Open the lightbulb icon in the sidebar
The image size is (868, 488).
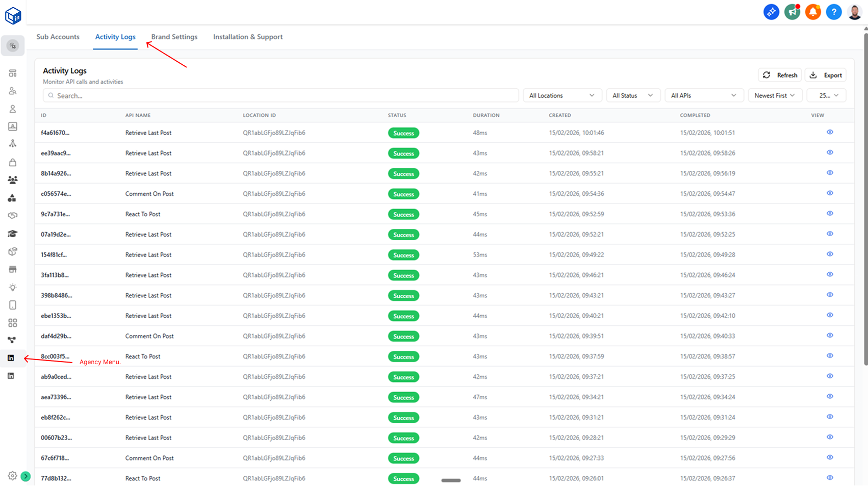pyautogui.click(x=12, y=287)
